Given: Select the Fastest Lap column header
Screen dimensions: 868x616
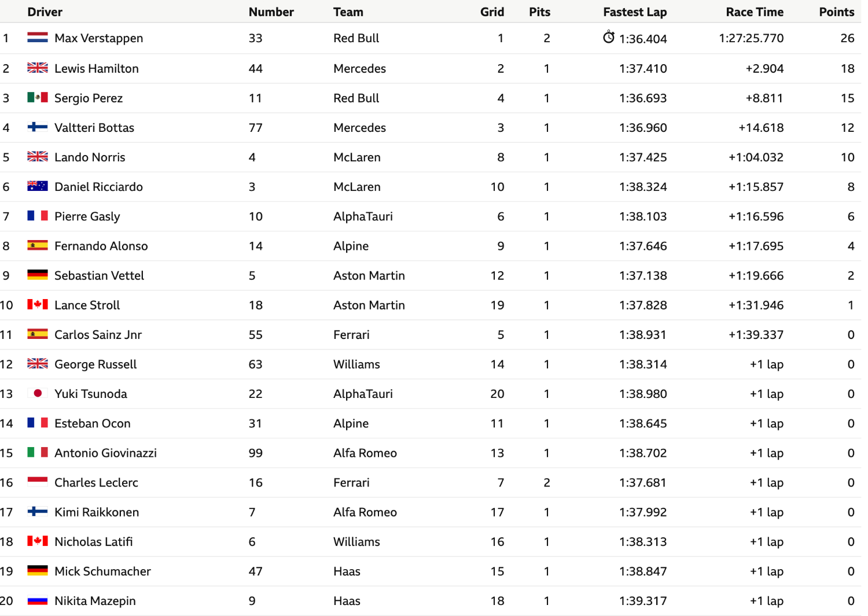Looking at the screenshot, I should pyautogui.click(x=635, y=12).
